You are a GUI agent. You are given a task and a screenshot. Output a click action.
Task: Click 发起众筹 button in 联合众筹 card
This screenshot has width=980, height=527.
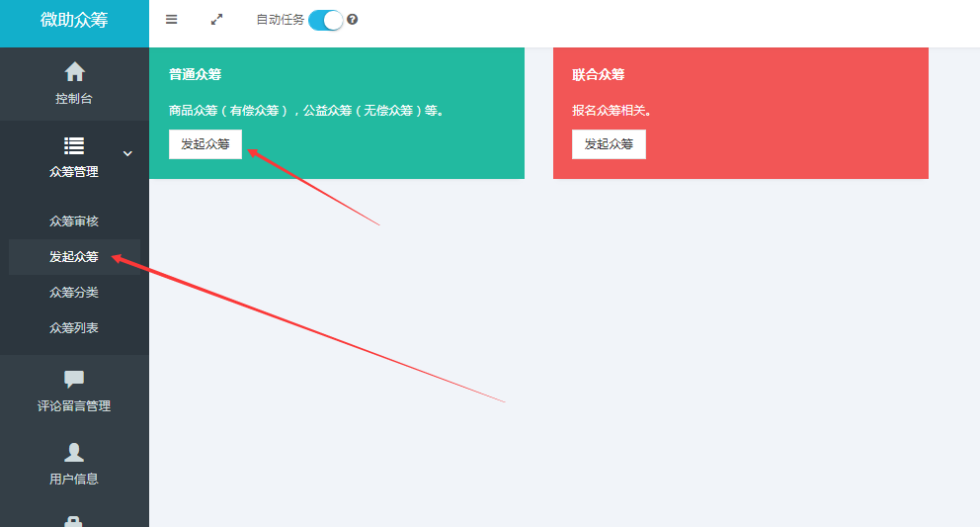[609, 144]
